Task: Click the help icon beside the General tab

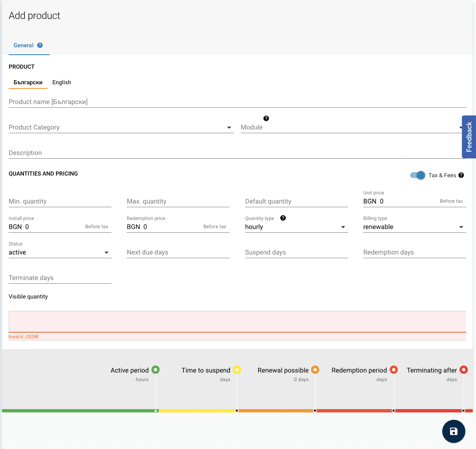Action: pyautogui.click(x=40, y=45)
